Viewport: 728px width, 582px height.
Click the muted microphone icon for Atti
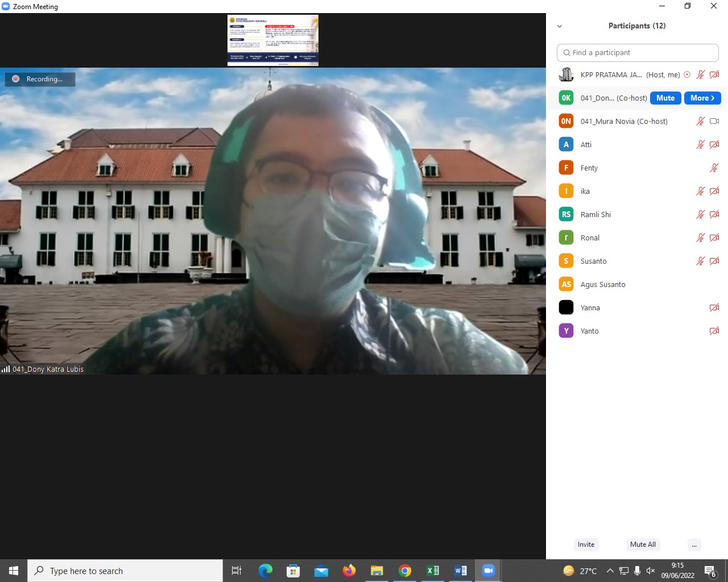click(x=700, y=144)
